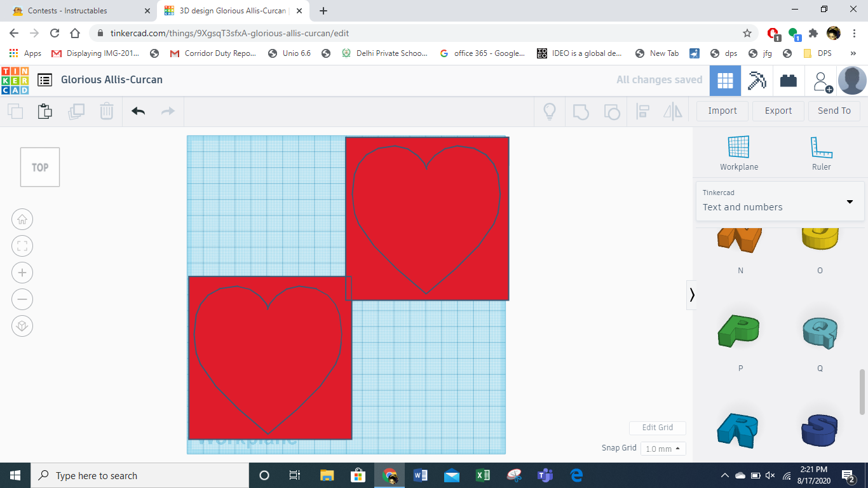Open Excel from the taskbar
868x488 pixels.
(x=483, y=475)
